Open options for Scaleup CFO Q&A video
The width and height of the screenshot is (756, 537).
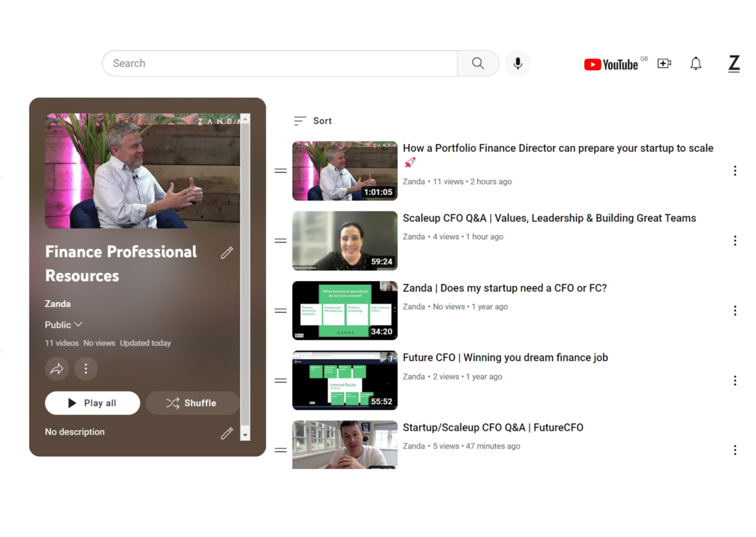click(x=735, y=241)
